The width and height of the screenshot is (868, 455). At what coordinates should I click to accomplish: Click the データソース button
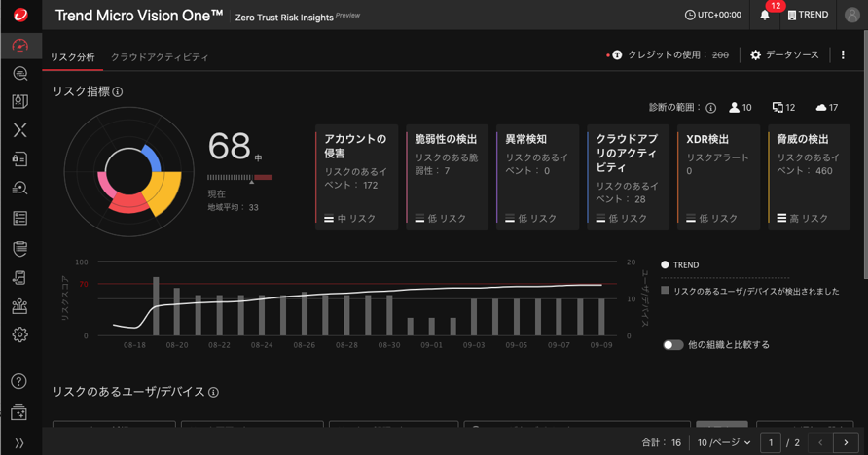(x=784, y=55)
